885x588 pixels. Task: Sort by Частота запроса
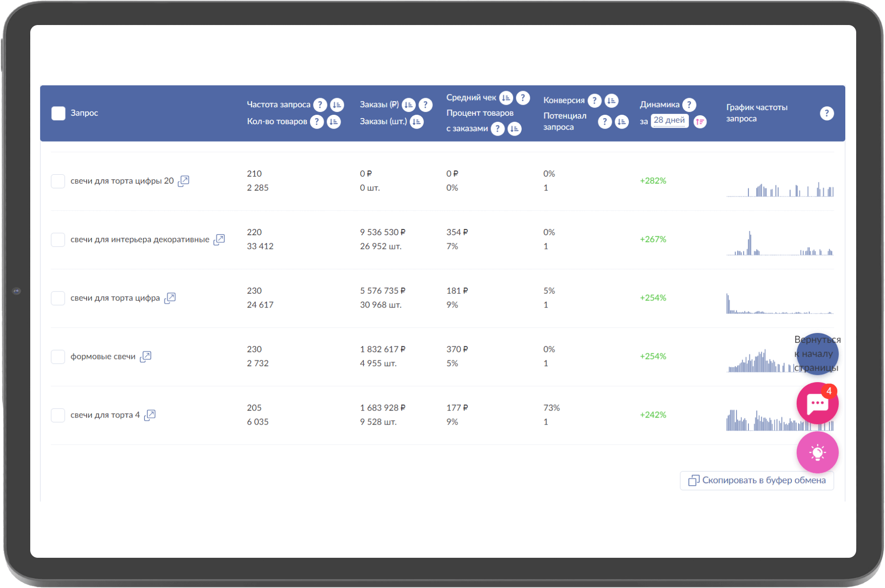tap(337, 104)
